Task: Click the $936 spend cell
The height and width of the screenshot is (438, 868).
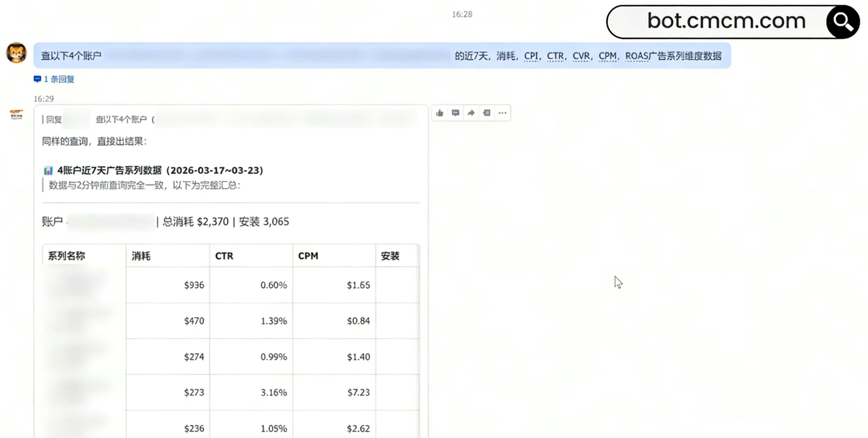Action: [x=194, y=285]
